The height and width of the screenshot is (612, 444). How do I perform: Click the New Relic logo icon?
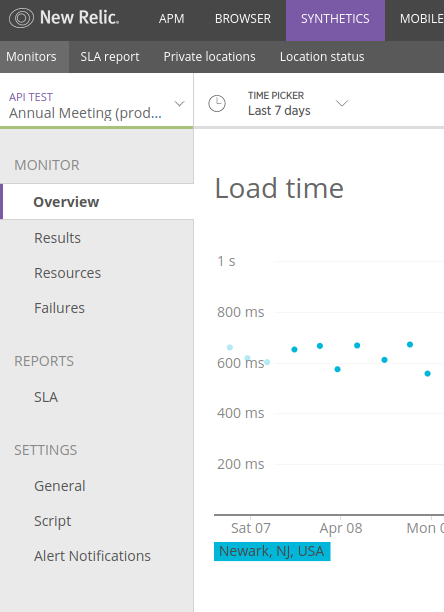(21, 18)
